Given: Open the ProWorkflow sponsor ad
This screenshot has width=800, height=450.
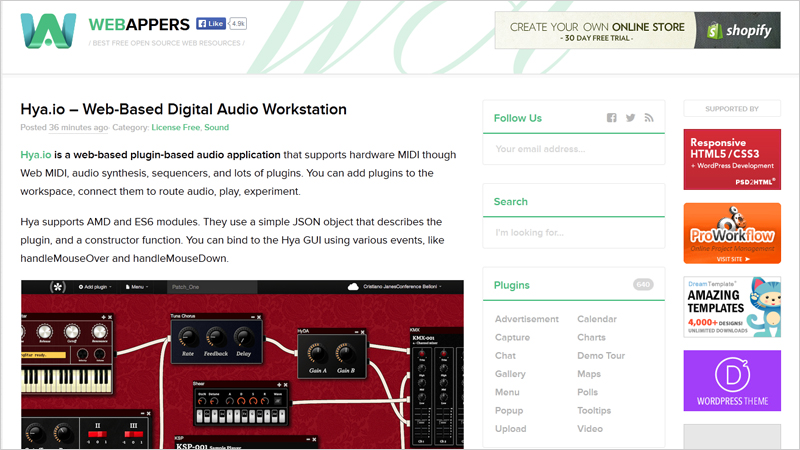Looking at the screenshot, I should click(732, 233).
